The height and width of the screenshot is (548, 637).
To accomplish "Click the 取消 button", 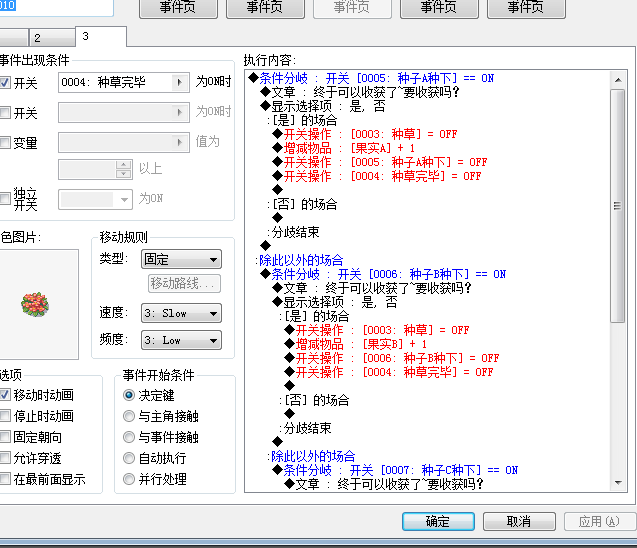I will click(519, 521).
